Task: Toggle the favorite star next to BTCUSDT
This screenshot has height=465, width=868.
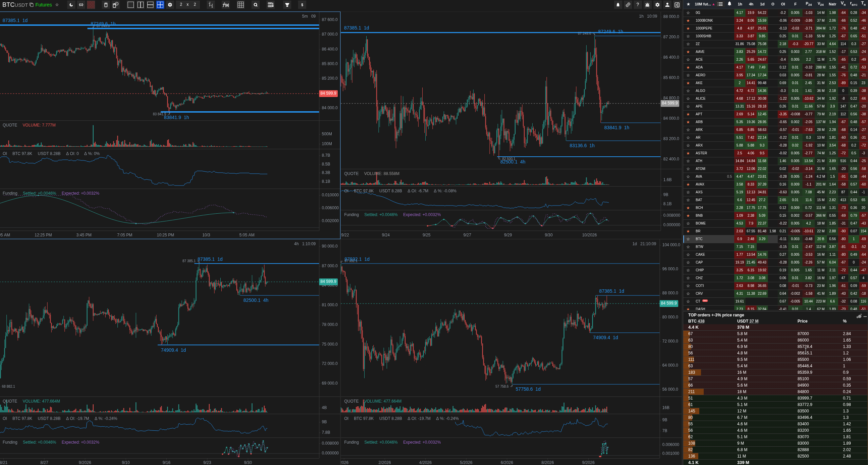Action: coord(57,5)
